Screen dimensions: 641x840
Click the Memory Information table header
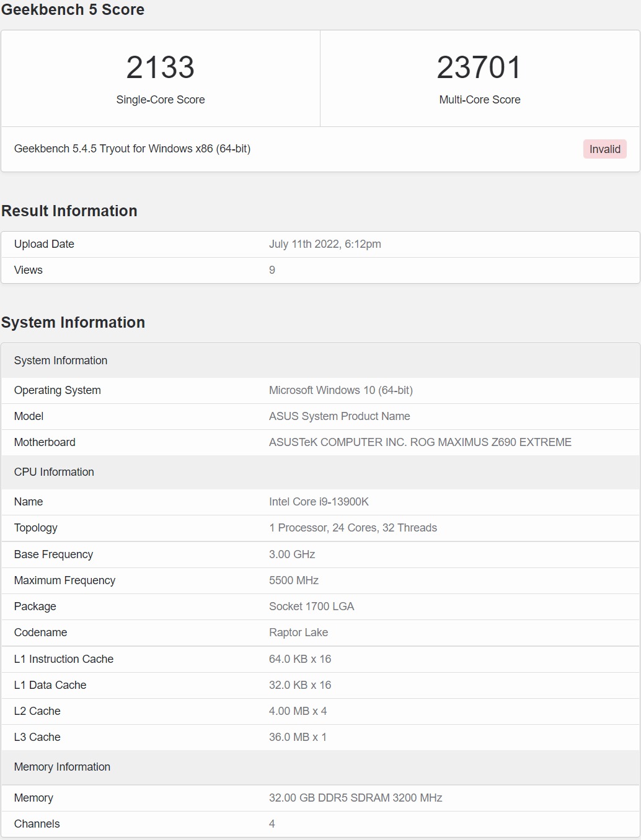click(320, 767)
